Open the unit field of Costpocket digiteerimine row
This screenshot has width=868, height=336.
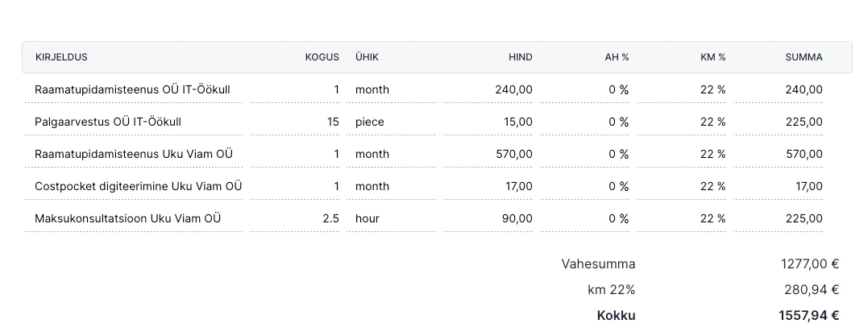tap(391, 186)
